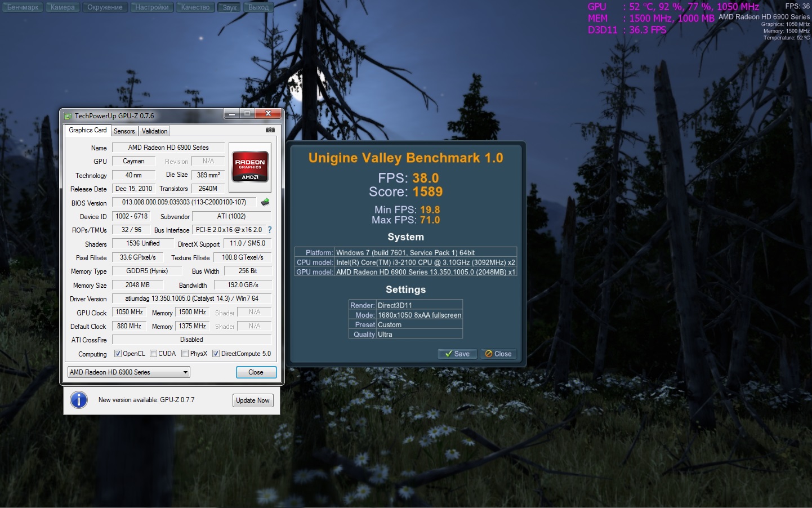Close the Unigine Valley results dialog
This screenshot has width=812, height=508.
coord(498,354)
